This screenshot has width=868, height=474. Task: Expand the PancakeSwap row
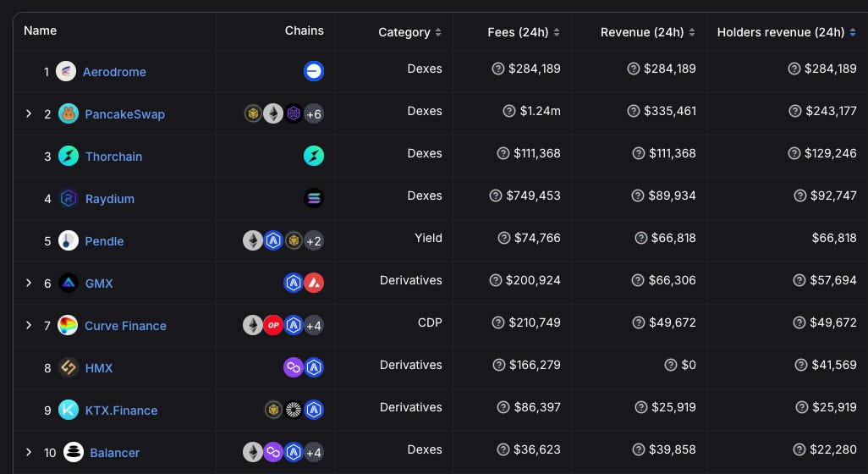pyautogui.click(x=29, y=113)
